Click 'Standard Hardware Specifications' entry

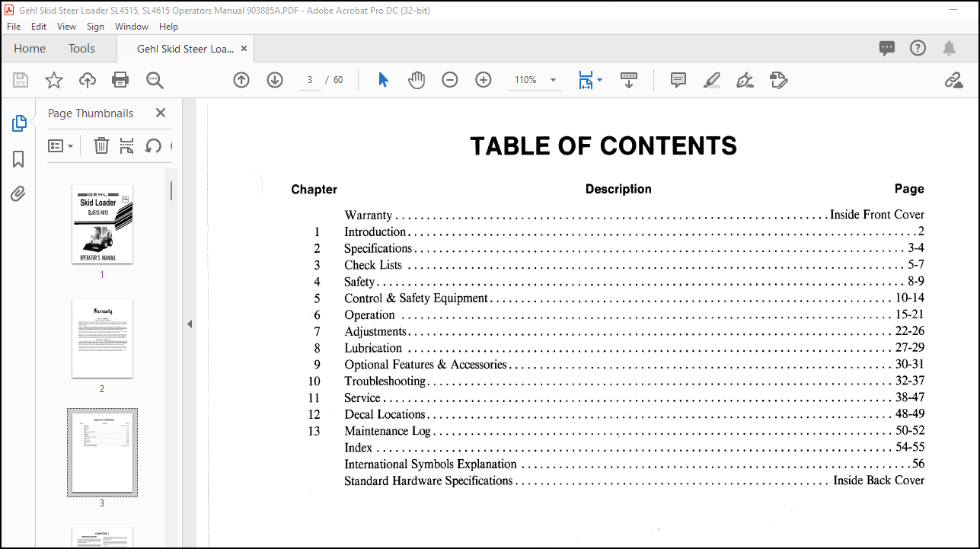(x=429, y=480)
